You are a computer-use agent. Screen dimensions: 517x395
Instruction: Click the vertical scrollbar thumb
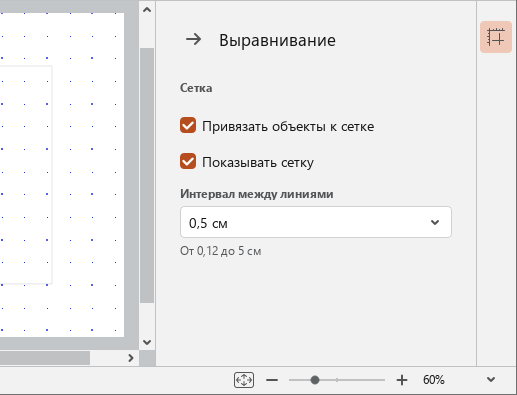[x=147, y=175]
